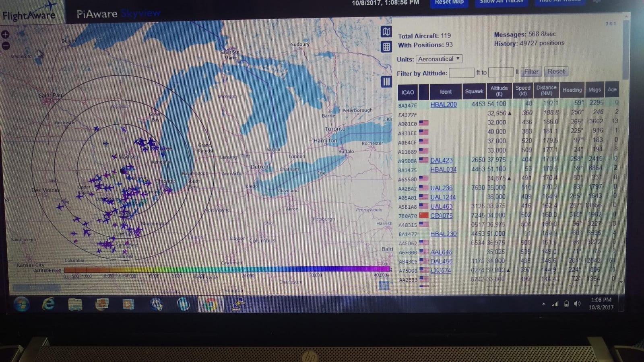Screen dimensions: 644x362
Task: Zoom out the map with minus button
Action: [5, 45]
